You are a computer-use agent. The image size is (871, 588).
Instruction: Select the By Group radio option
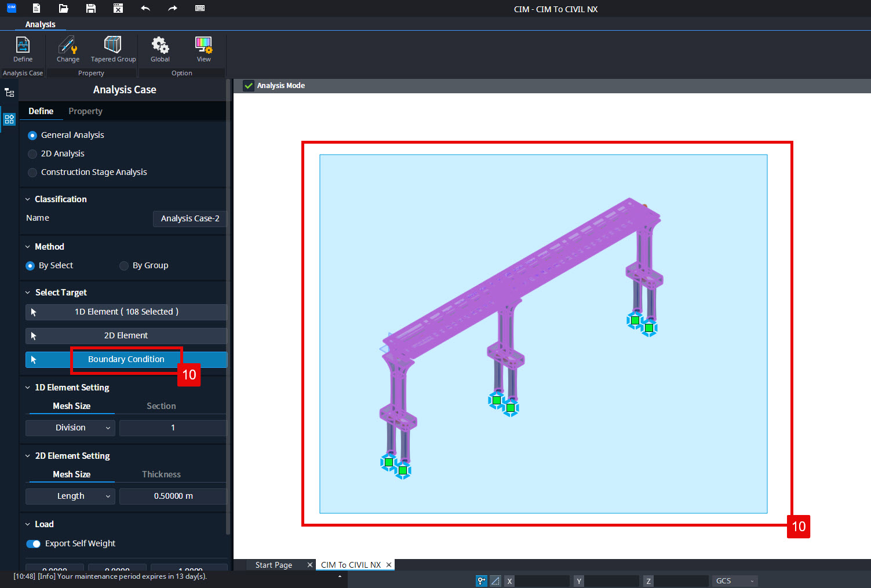(123, 265)
